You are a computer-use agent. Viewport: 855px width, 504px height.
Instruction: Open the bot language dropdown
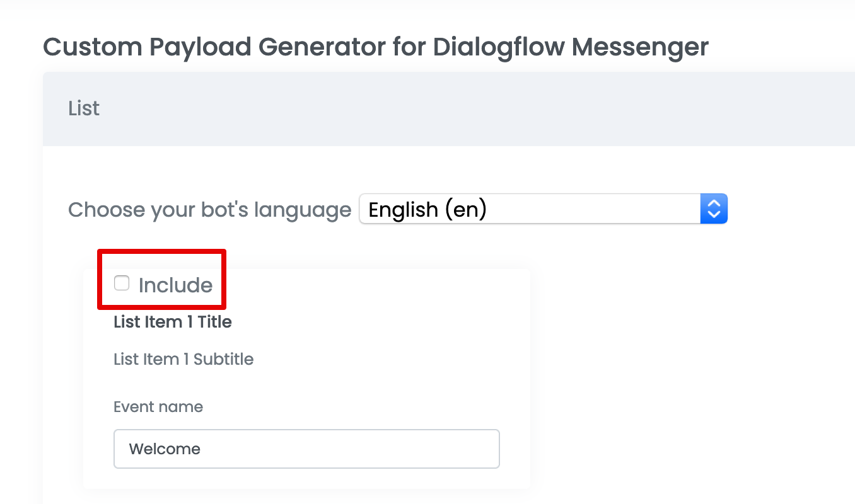click(542, 209)
